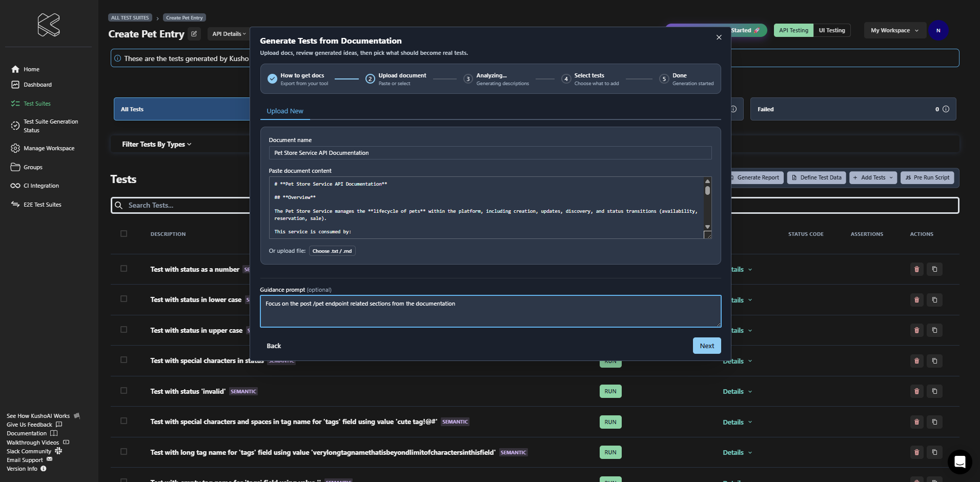
Task: Open Walkthrough Videos link
Action: (x=38, y=443)
